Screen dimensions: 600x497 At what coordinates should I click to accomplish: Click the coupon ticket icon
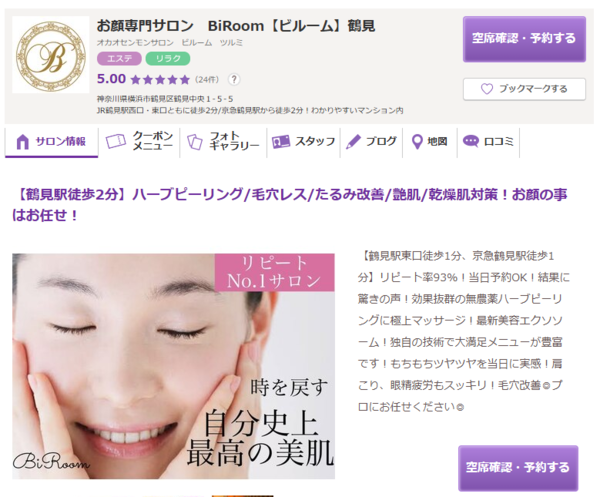(116, 142)
